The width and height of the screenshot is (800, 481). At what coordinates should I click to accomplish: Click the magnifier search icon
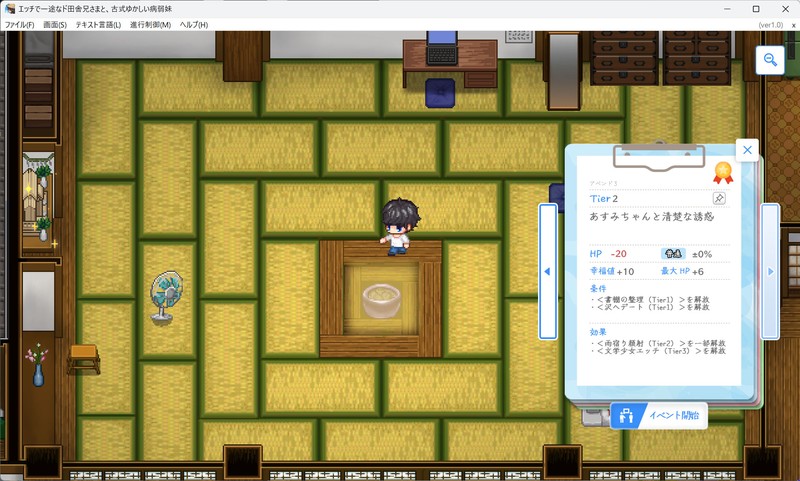(770, 60)
